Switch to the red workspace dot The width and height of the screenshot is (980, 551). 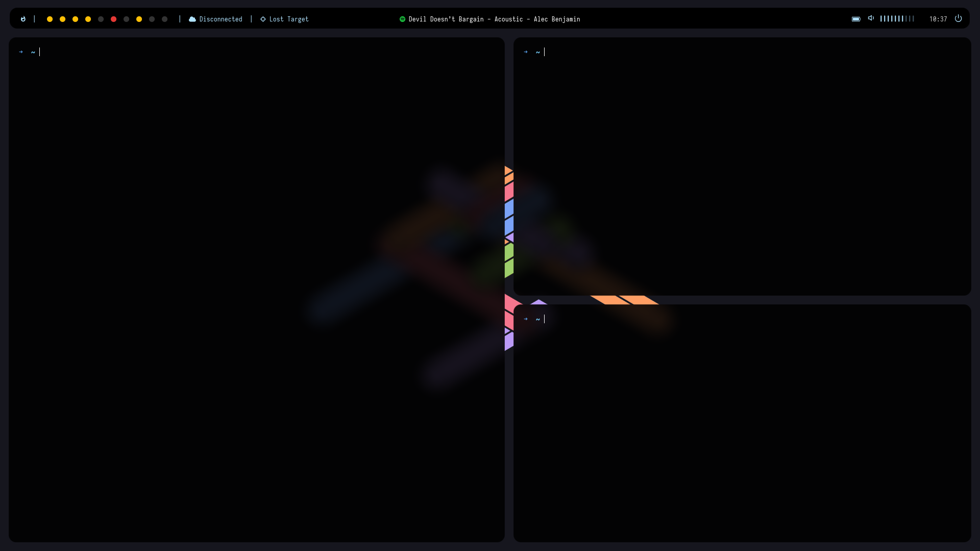pos(113,19)
